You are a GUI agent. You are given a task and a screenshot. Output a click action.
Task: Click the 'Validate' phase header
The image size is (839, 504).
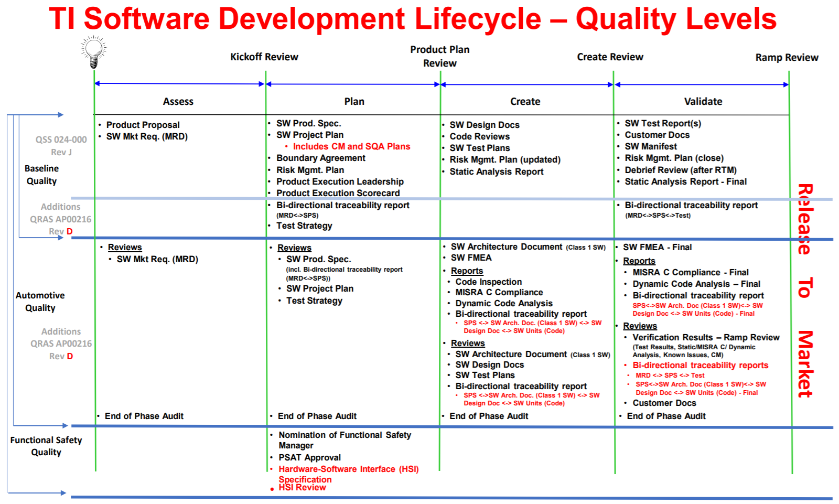(703, 102)
